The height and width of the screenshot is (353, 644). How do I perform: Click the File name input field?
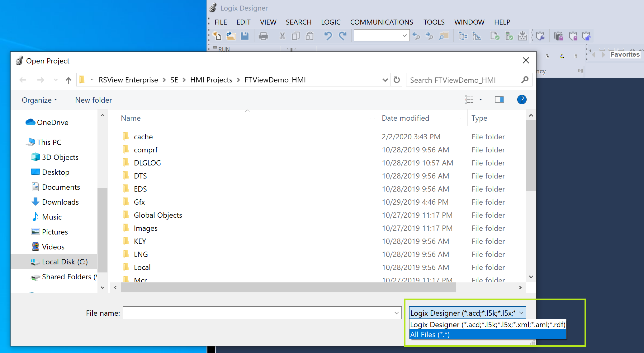258,313
